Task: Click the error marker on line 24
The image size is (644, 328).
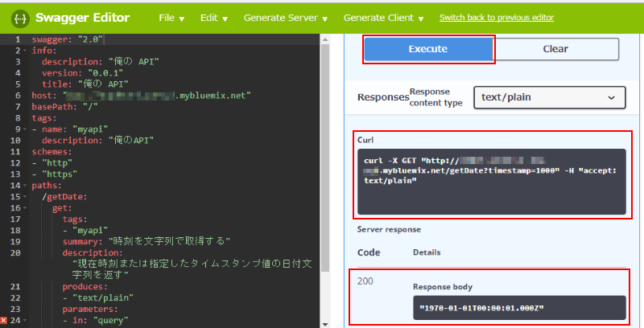Action: point(4,320)
